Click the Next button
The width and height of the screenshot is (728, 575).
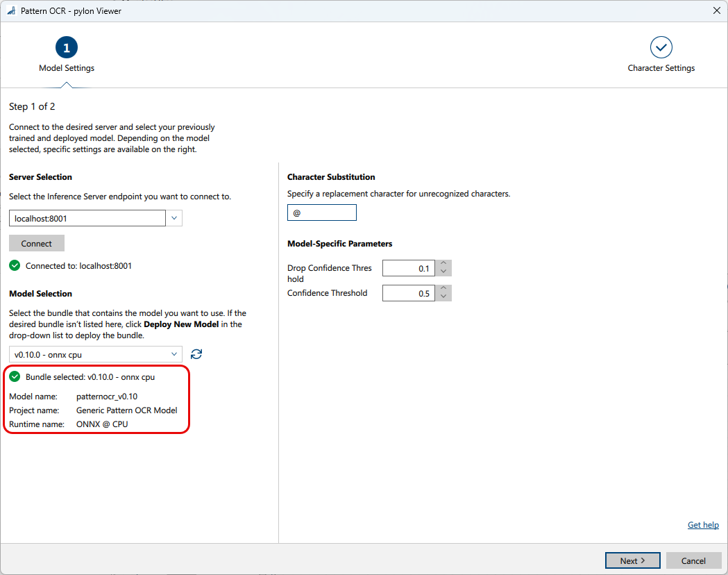pyautogui.click(x=632, y=560)
